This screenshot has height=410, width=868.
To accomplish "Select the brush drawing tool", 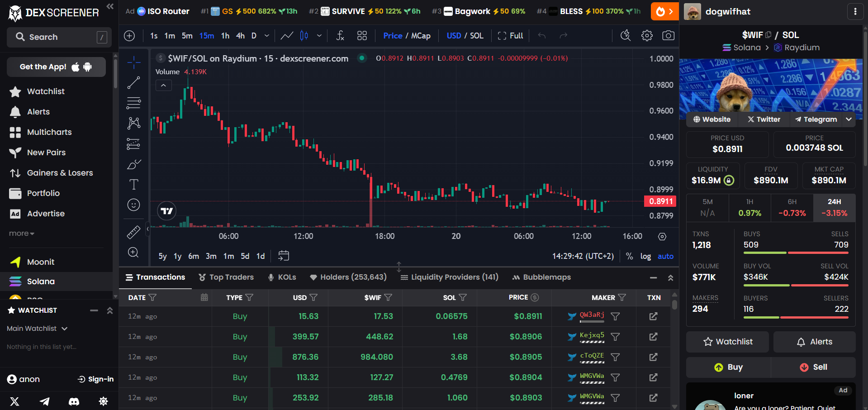I will click(x=133, y=164).
